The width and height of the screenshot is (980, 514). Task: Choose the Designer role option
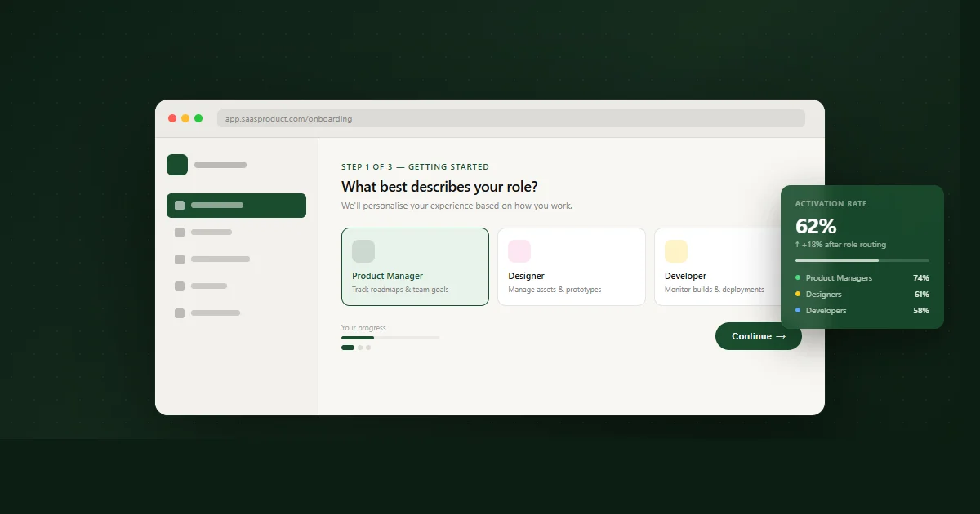tap(571, 267)
